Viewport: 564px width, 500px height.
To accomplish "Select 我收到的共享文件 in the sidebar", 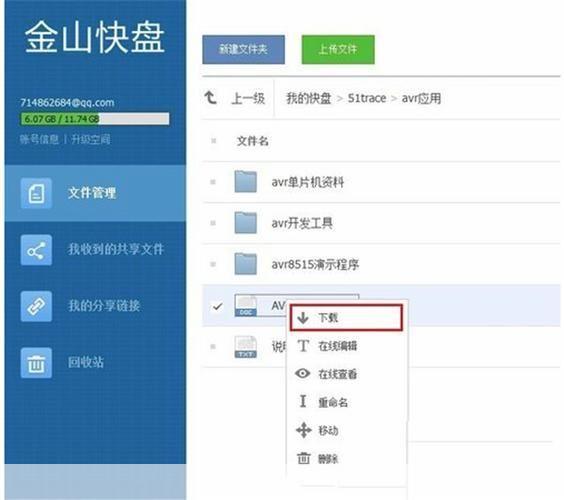I will pos(95,250).
